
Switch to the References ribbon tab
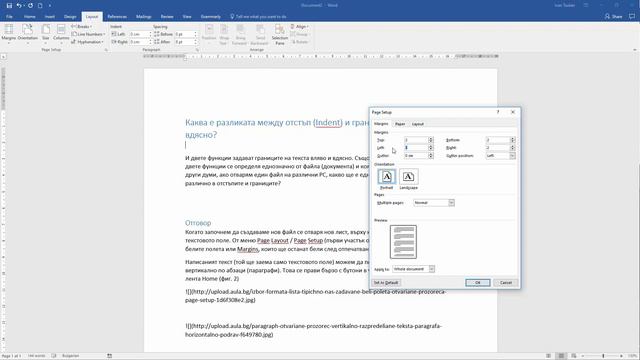pyautogui.click(x=117, y=17)
